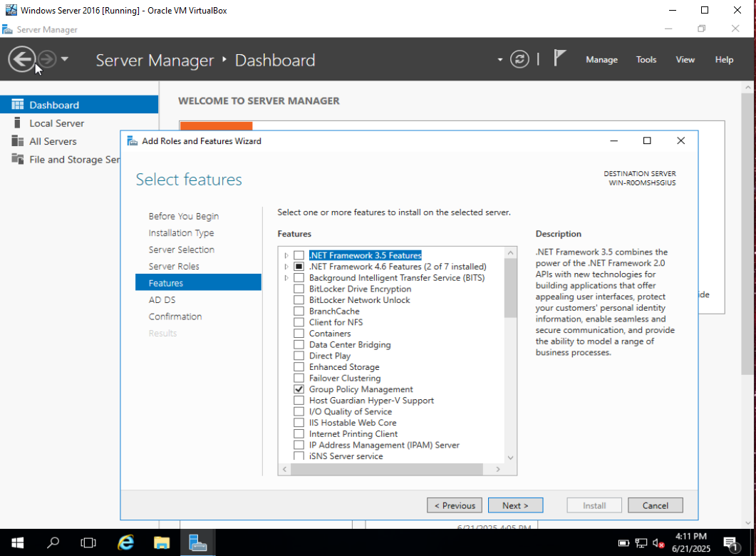Expand the .NET Framework 4.6 Features node
Screen dimensions: 756x556
tap(286, 266)
